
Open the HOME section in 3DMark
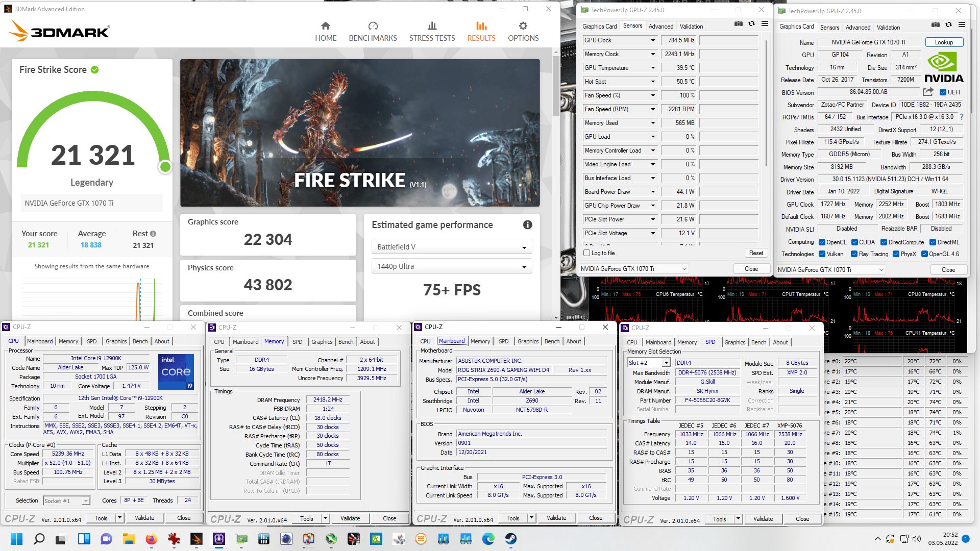tap(325, 32)
